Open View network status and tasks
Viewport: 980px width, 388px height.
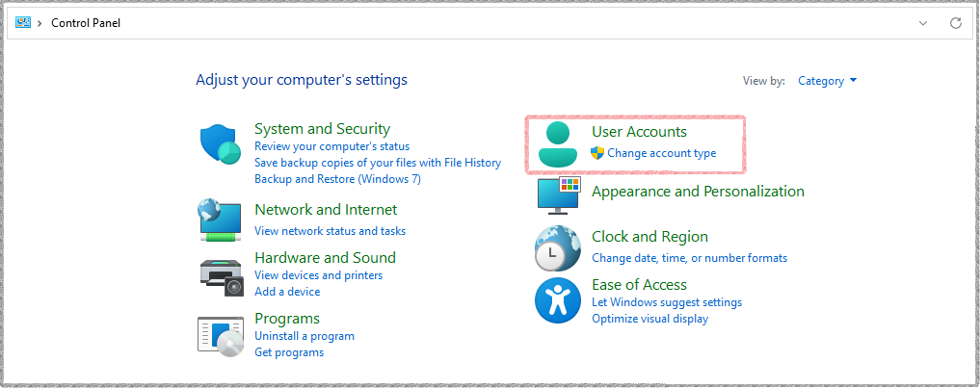(x=330, y=230)
